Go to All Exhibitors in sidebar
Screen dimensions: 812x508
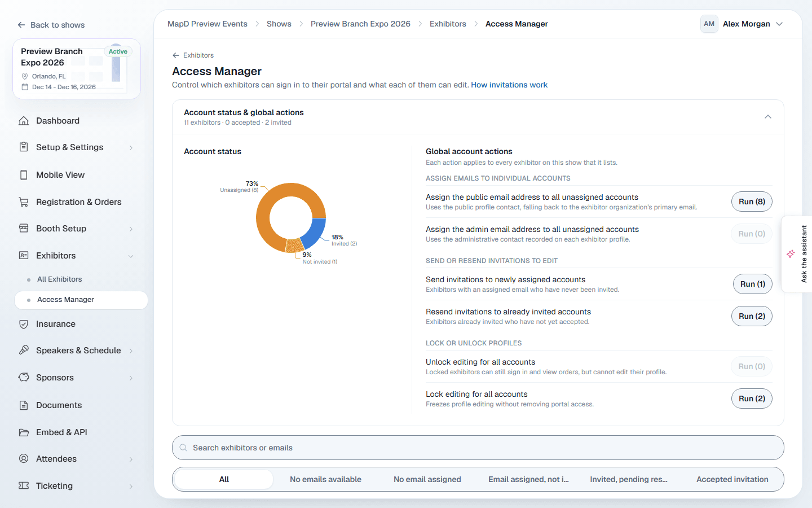click(x=59, y=279)
